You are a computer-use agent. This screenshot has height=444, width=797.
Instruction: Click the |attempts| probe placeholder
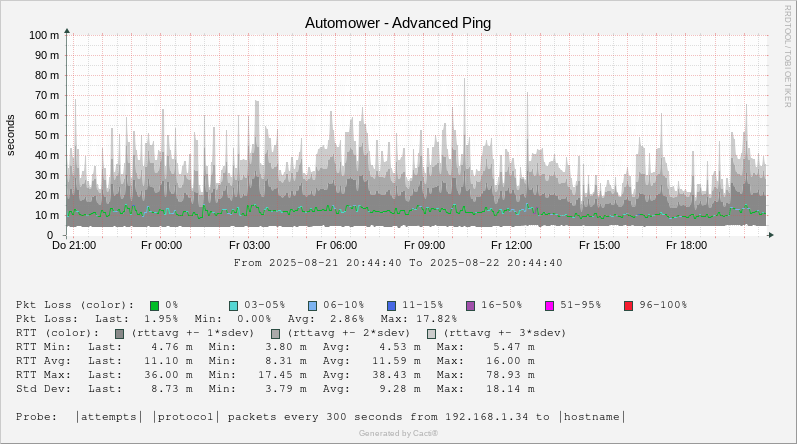click(109, 417)
